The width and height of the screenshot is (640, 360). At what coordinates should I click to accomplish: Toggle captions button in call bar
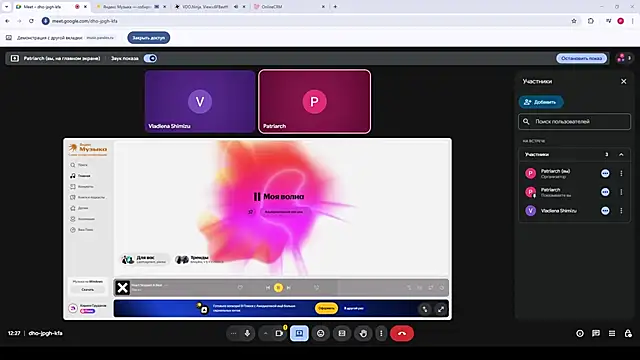pos(342,333)
